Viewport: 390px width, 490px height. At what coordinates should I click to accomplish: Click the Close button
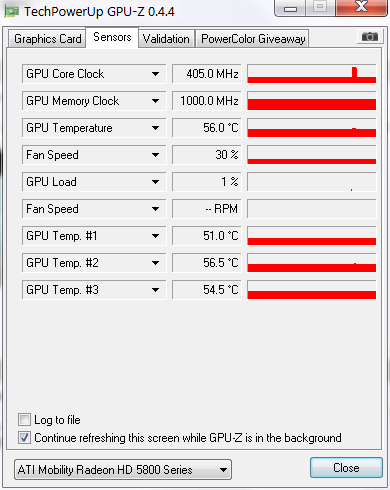[x=346, y=468]
